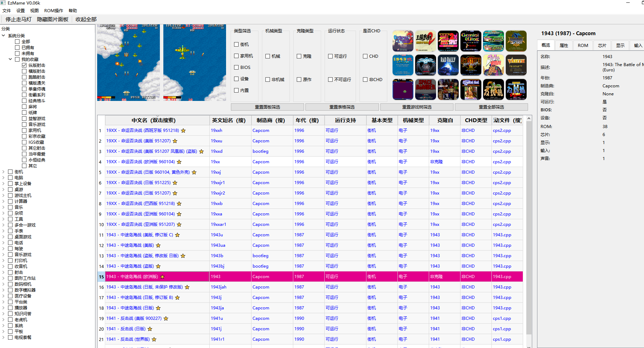
Task: Click the 重置表格筛选 button
Action: [342, 107]
